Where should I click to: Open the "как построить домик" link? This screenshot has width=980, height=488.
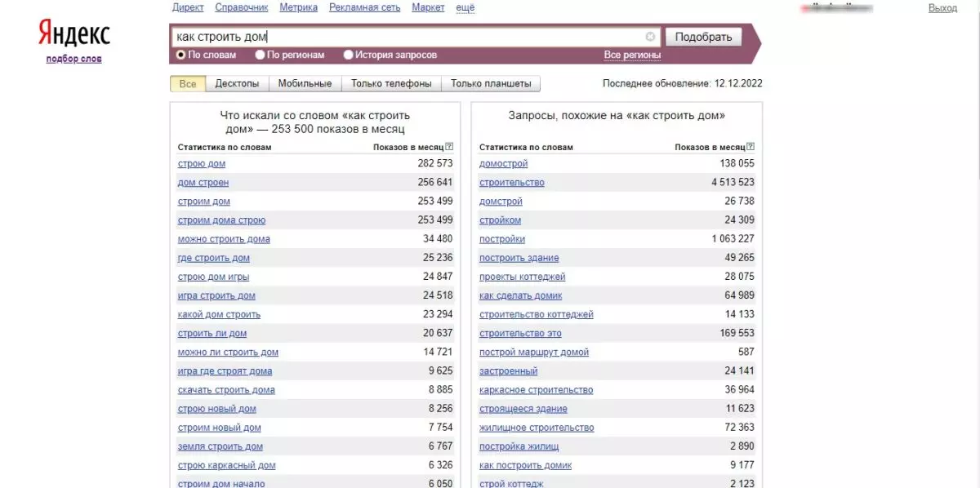[526, 465]
